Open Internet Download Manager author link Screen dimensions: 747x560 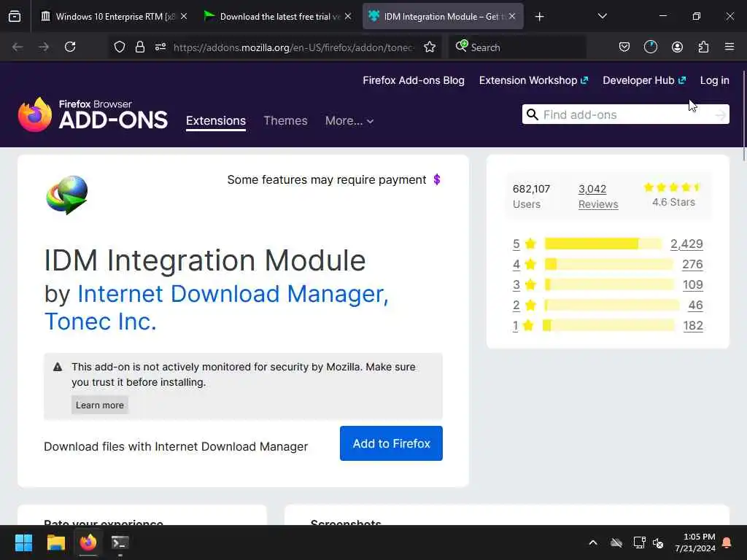[x=233, y=294]
